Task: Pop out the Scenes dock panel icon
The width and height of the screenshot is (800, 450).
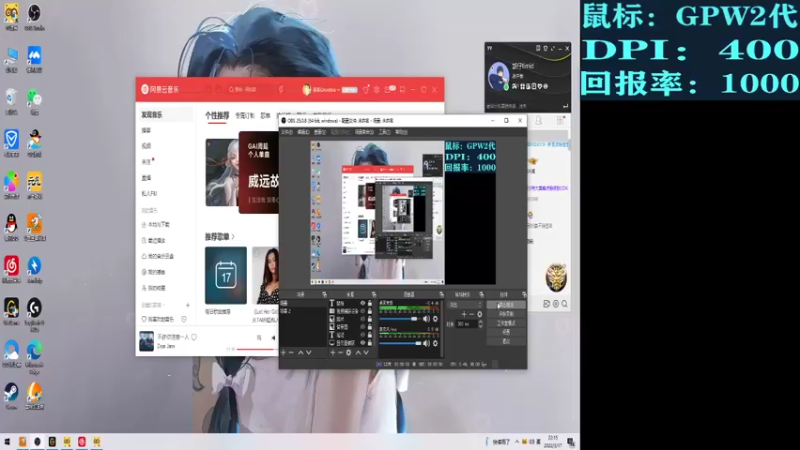Action: (324, 294)
